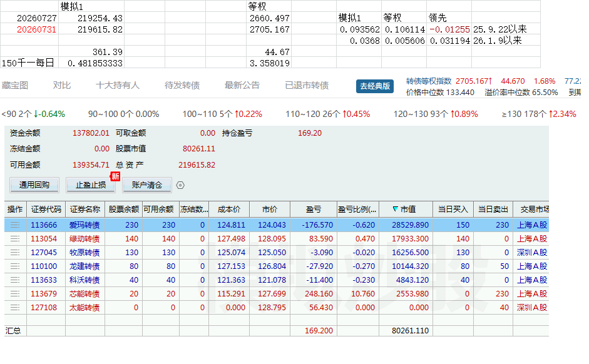The height and width of the screenshot is (364, 589).
Task: Select spreadsheet cell 150千一每日
Action: 29,63
